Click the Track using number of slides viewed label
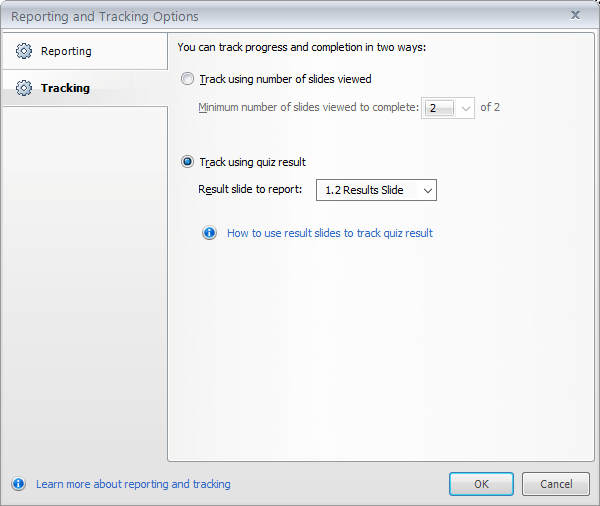Image resolution: width=600 pixels, height=506 pixels. (285, 79)
